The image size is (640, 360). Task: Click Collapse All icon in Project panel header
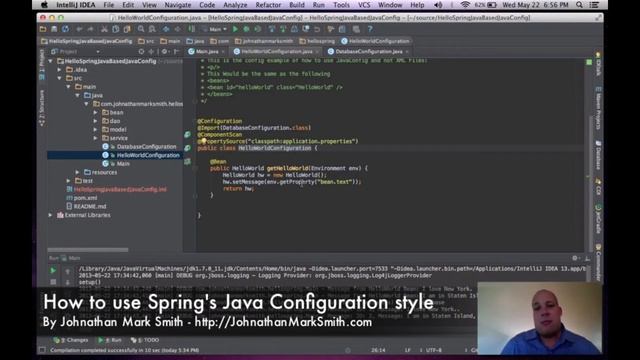(151, 52)
